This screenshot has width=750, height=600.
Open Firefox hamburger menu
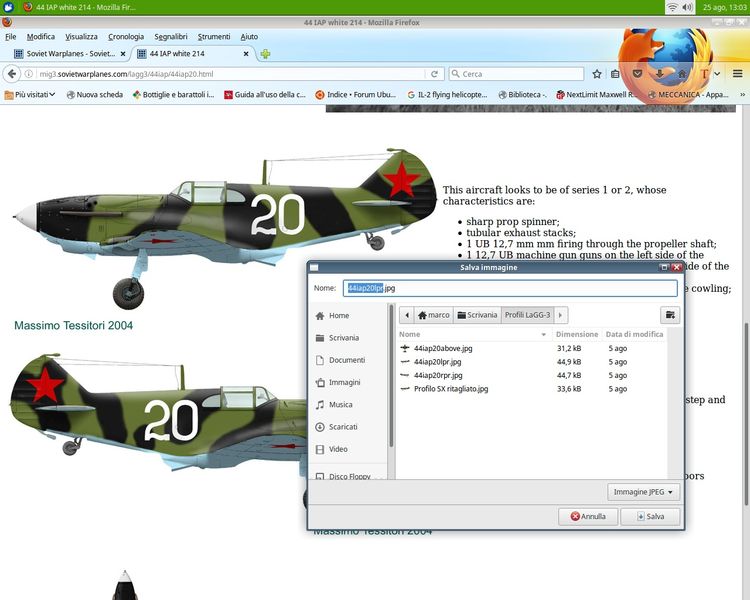tap(737, 74)
